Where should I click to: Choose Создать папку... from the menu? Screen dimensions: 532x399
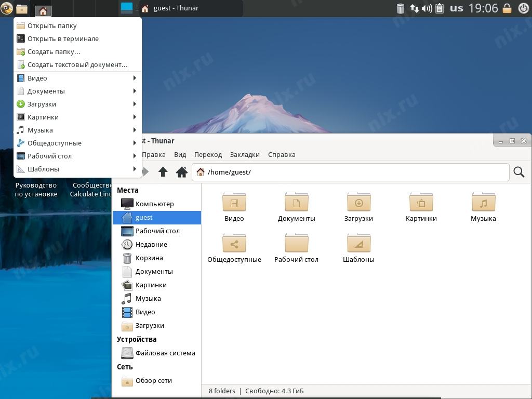tap(54, 51)
